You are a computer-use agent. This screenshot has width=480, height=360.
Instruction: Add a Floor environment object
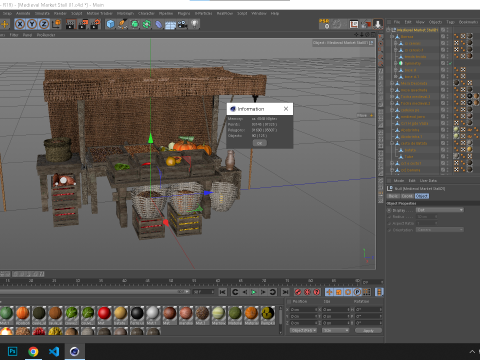[170, 25]
